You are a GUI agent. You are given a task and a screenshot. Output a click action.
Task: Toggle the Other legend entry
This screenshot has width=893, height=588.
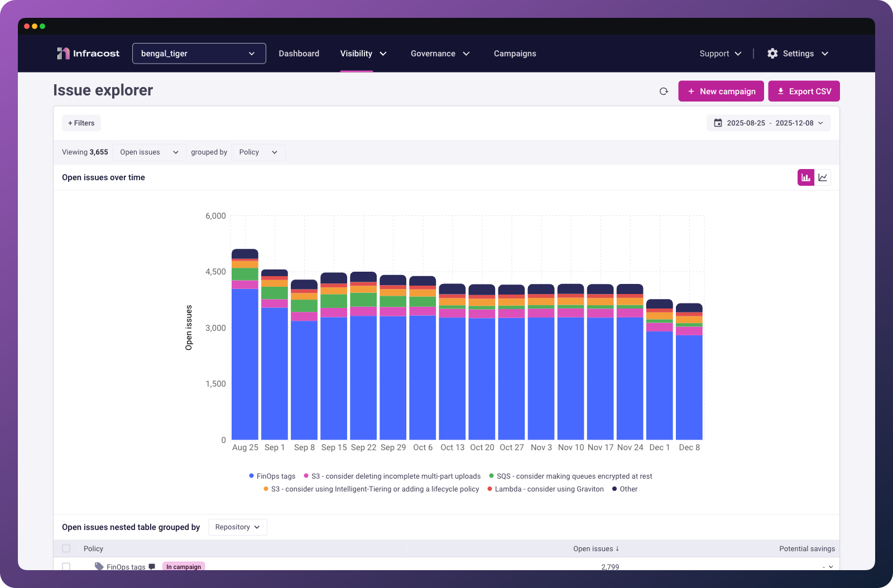pyautogui.click(x=625, y=489)
